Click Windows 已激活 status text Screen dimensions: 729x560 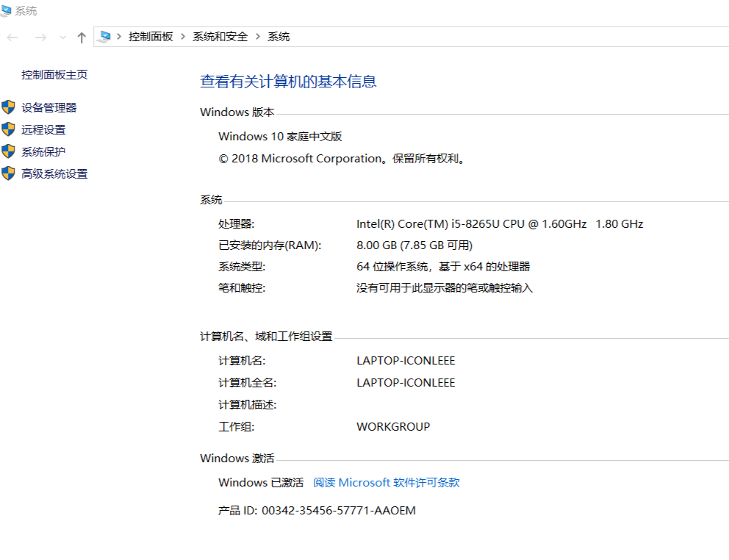click(261, 483)
